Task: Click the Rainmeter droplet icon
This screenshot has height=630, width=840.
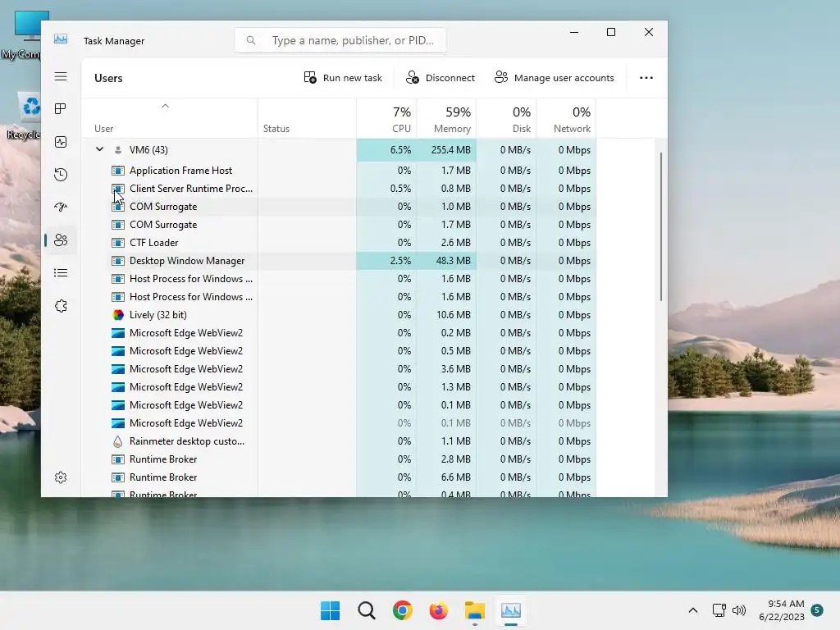Action: [118, 441]
